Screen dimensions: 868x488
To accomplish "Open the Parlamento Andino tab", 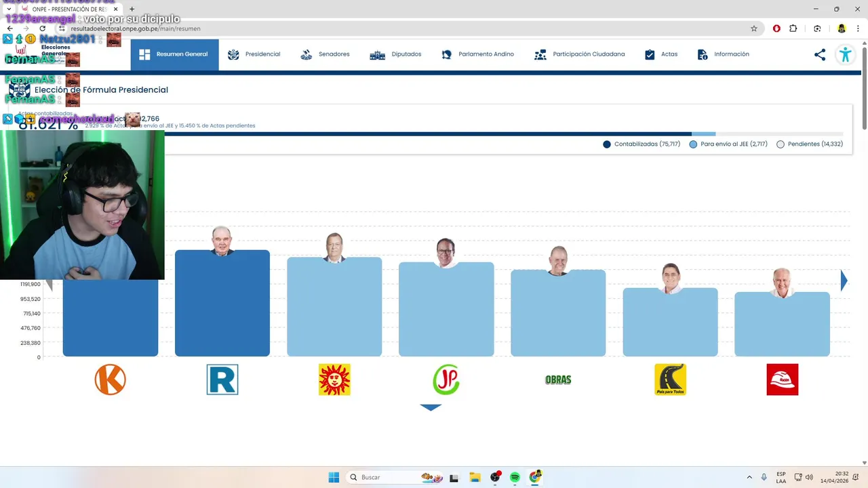I will pyautogui.click(x=477, y=54).
